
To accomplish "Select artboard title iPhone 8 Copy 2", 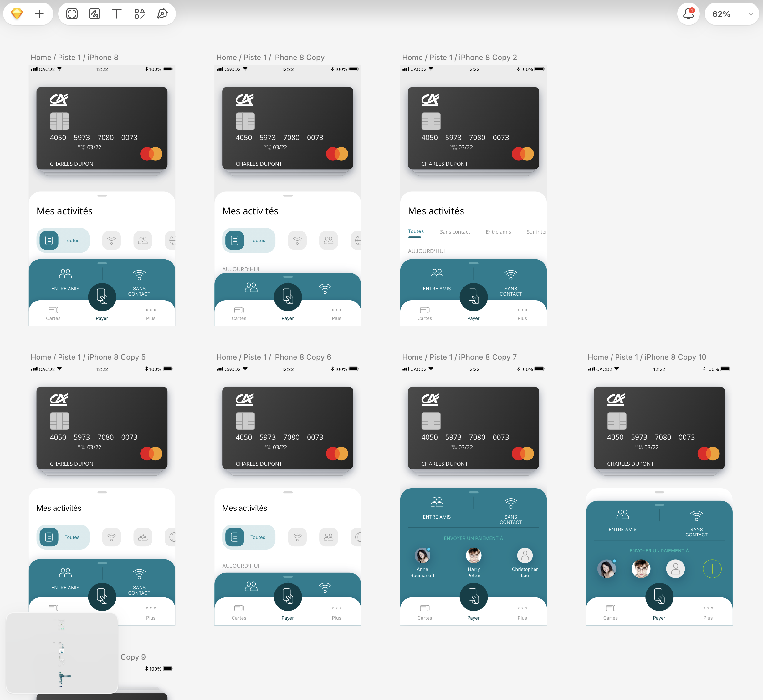I will pyautogui.click(x=459, y=57).
